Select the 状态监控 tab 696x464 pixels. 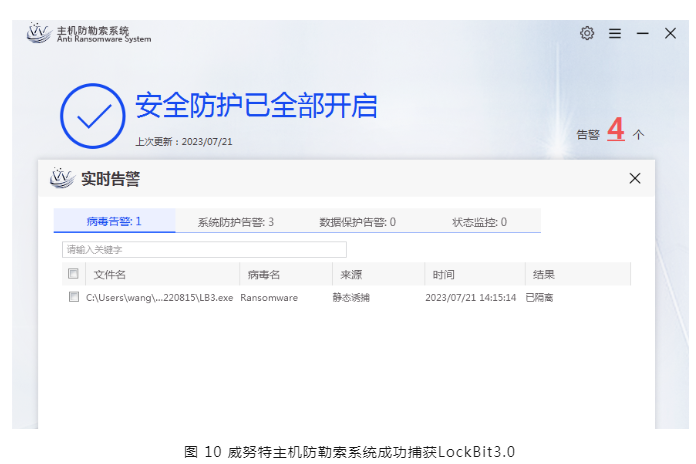coord(479,222)
